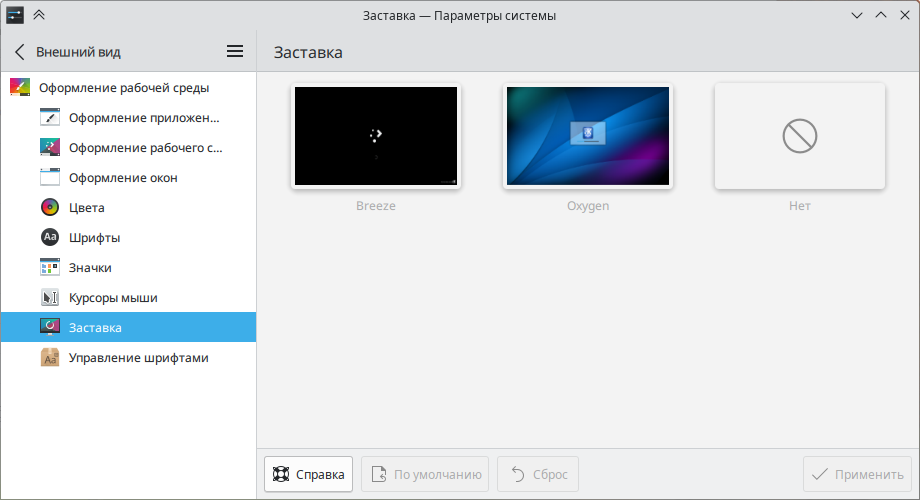Click the Нет label text
920x500 pixels.
800,206
